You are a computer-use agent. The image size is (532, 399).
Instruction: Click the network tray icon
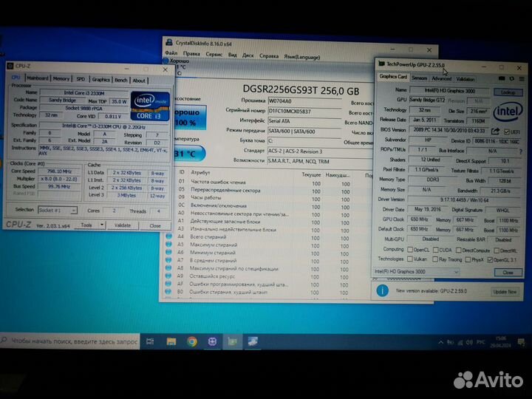tap(460, 343)
